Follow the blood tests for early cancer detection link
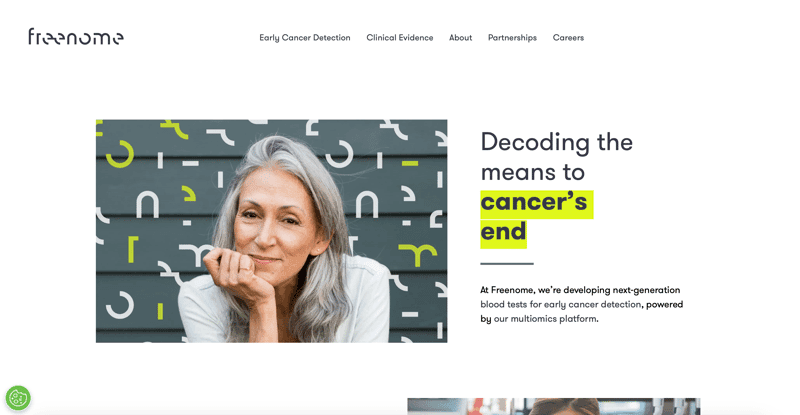Screen dimensions: 800x415 coord(561,304)
